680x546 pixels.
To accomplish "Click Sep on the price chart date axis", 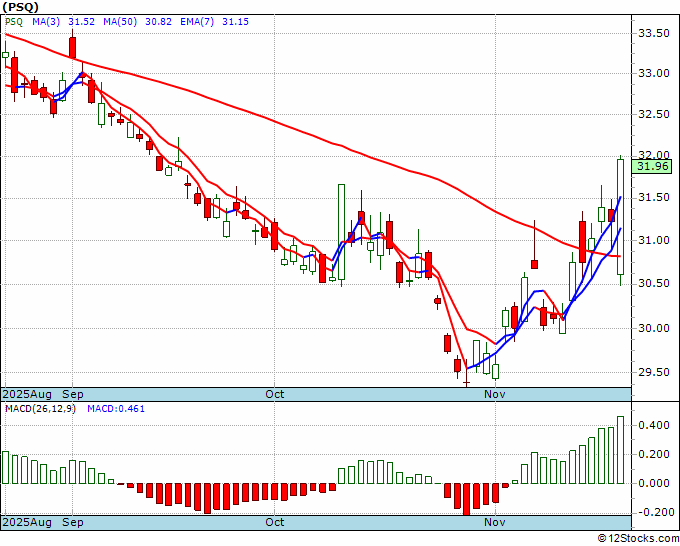I will click(x=72, y=394).
